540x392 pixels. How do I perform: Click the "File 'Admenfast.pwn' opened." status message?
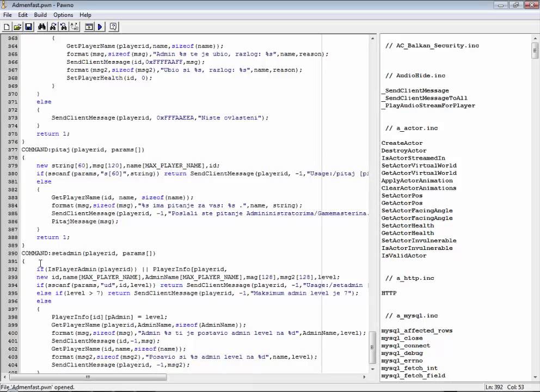38,387
